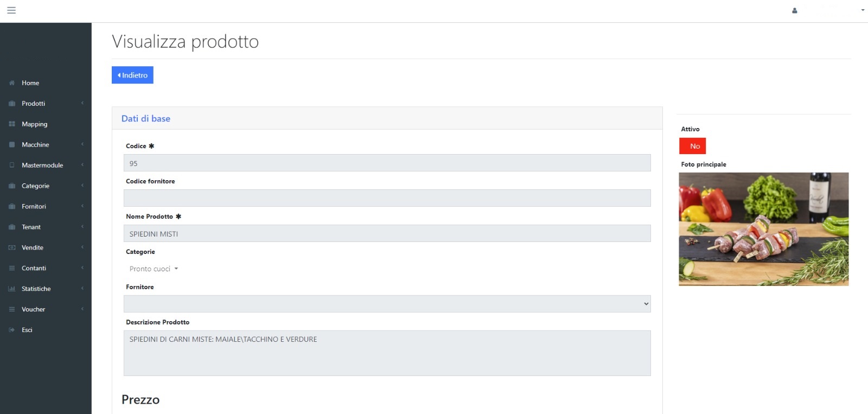Expand the Macchine menu arrow

(82, 144)
